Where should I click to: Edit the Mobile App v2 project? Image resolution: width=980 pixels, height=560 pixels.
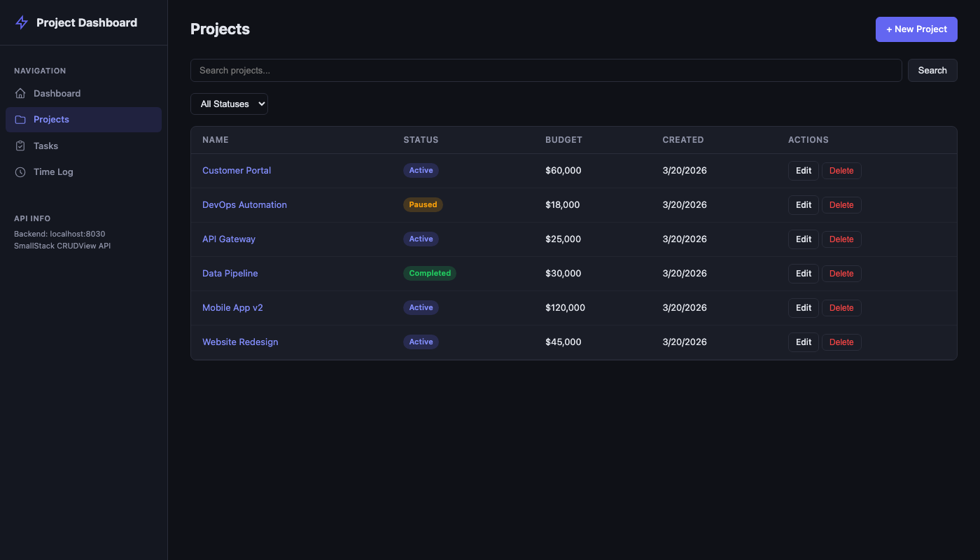pos(803,307)
